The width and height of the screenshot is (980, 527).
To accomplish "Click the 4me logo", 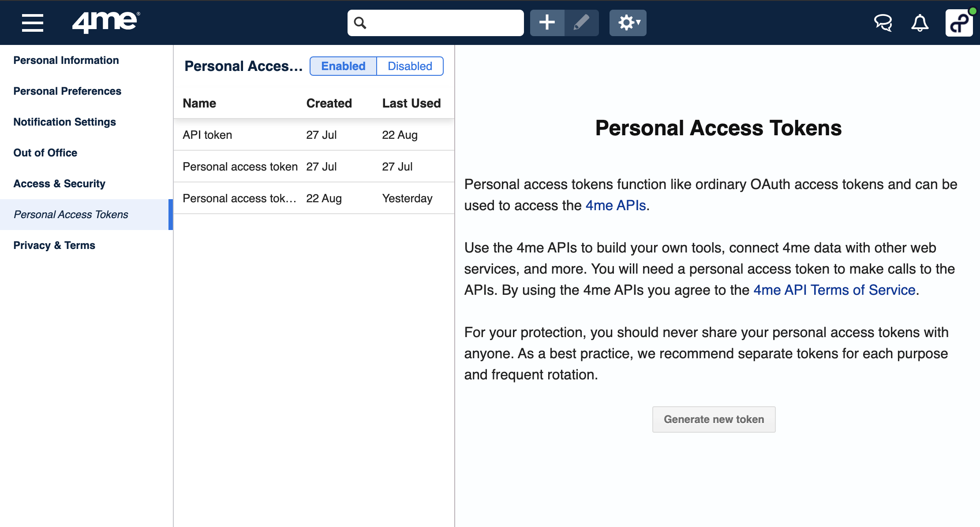I will pos(106,22).
